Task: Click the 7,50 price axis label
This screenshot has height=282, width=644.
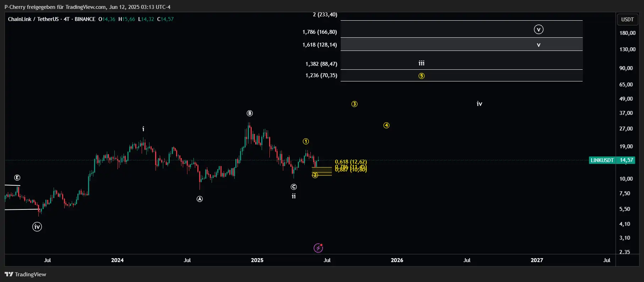Action: [624, 193]
